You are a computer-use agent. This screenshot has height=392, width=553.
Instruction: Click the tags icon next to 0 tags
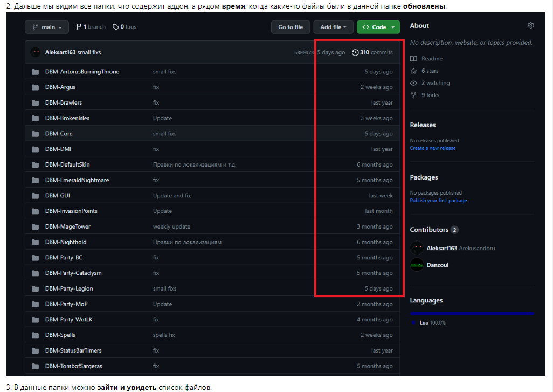tap(115, 27)
